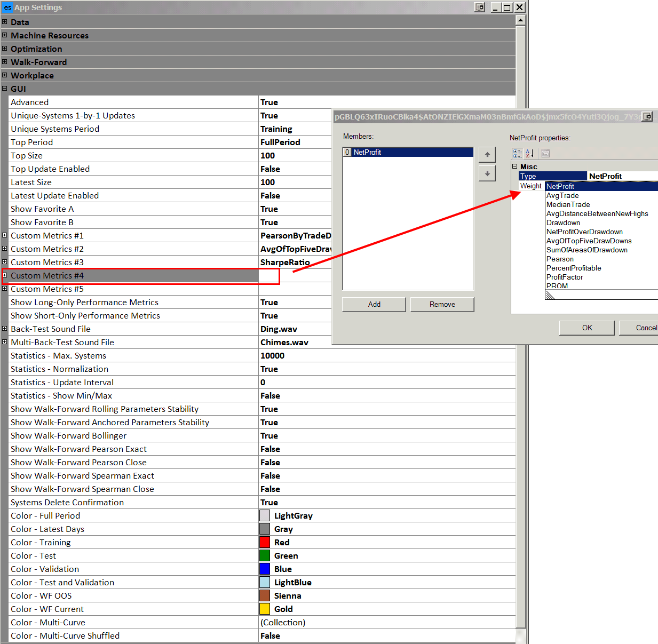Collapse the Misc property group
The width and height of the screenshot is (658, 644).
pyautogui.click(x=515, y=166)
